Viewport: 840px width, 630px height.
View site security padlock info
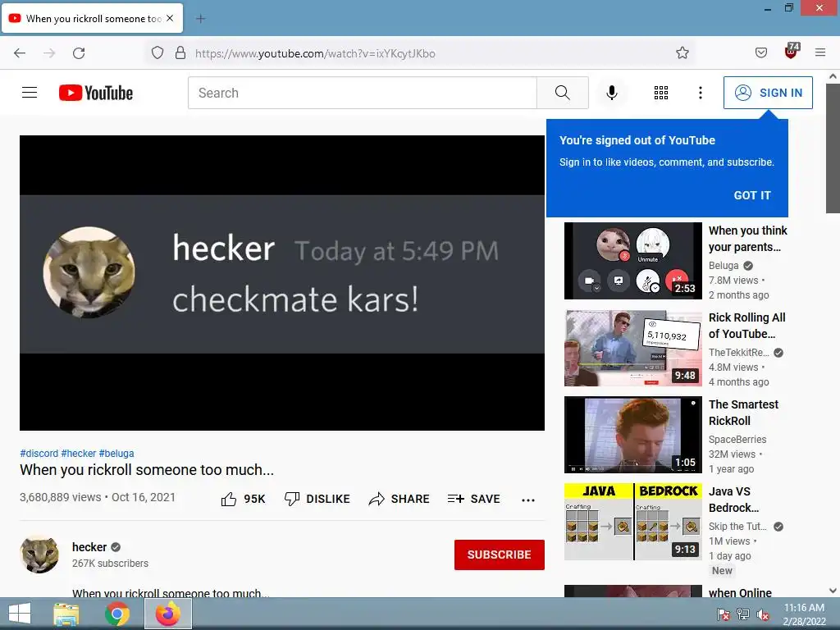point(180,53)
